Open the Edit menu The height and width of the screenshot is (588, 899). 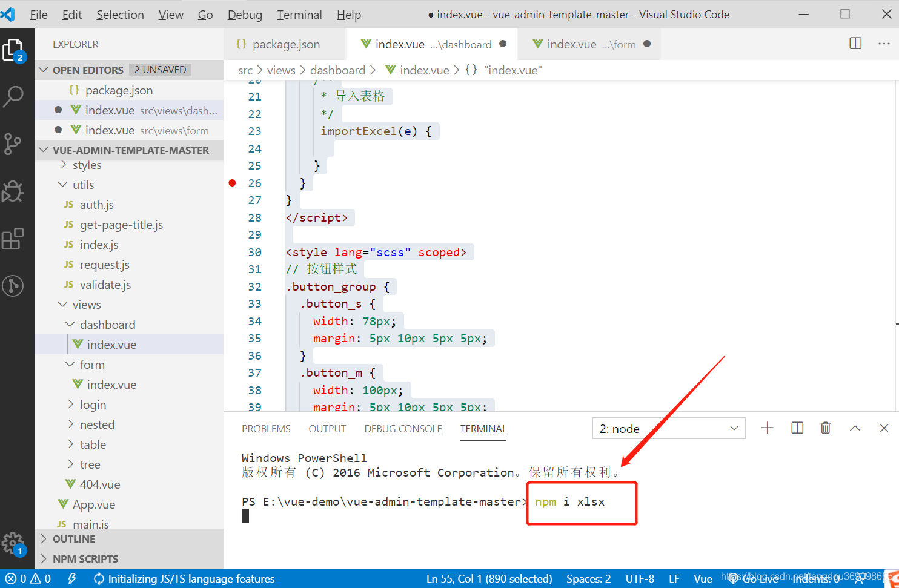(x=72, y=15)
